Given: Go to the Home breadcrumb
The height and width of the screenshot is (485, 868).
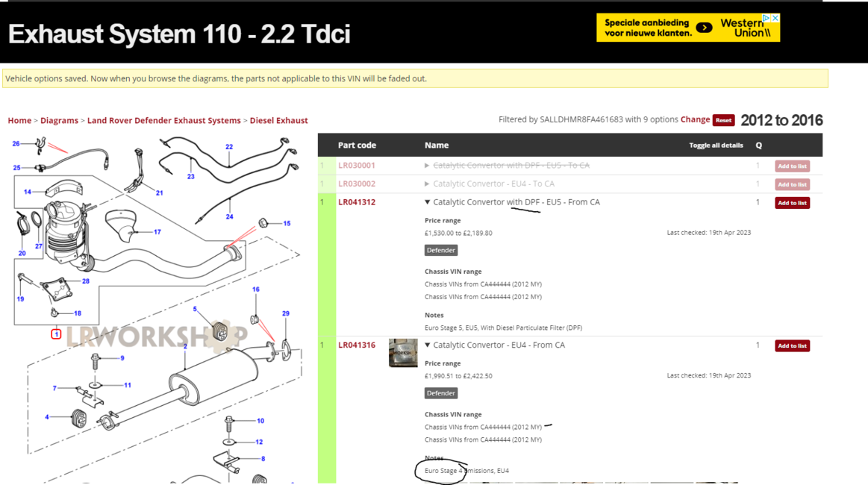Looking at the screenshot, I should (19, 121).
